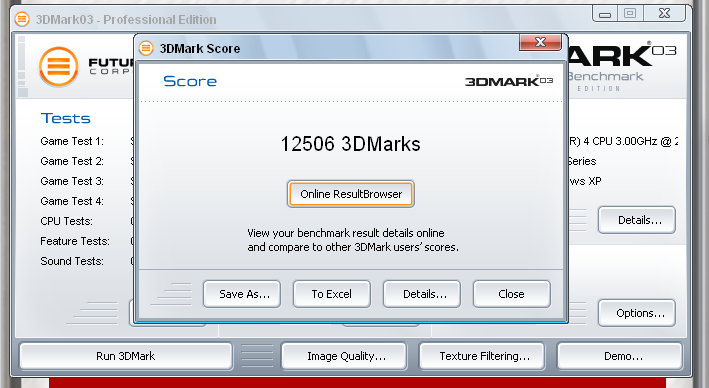Image resolution: width=709 pixels, height=388 pixels.
Task: Click the Save As... button
Action: click(242, 294)
